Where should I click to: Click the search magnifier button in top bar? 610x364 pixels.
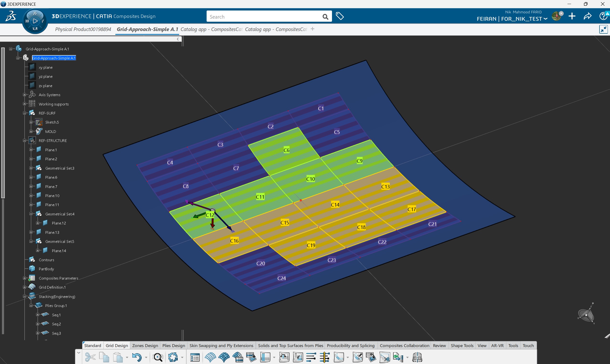(x=325, y=17)
